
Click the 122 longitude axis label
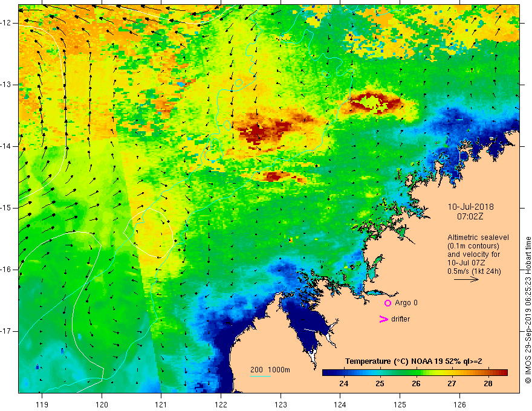(x=221, y=404)
